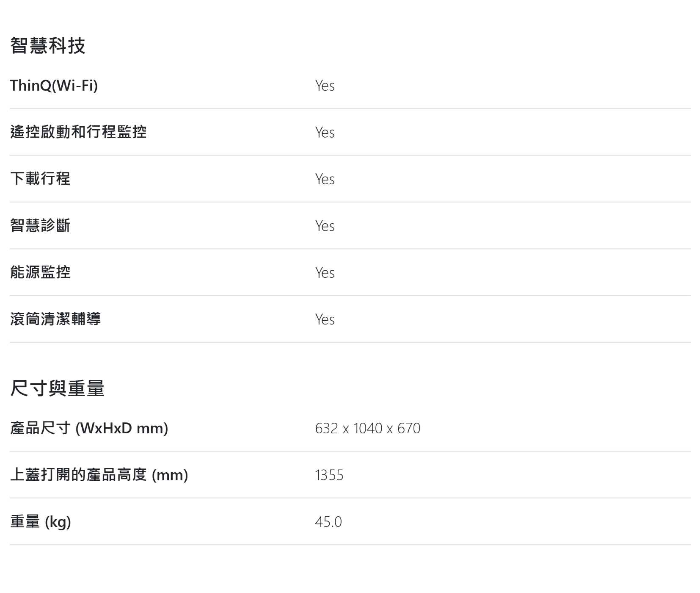Select the 產品尺寸 (WxHxD mm) label
This screenshot has height=593, width=700.
89,428
